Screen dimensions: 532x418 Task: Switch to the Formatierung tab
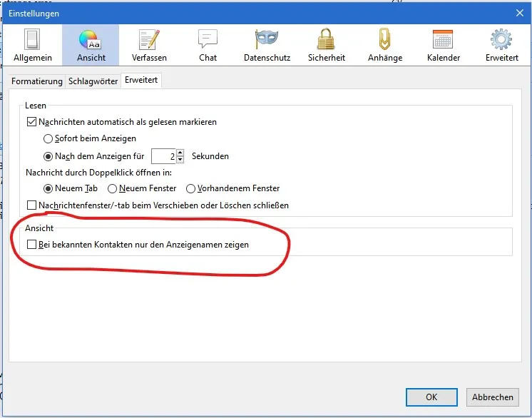click(x=36, y=81)
